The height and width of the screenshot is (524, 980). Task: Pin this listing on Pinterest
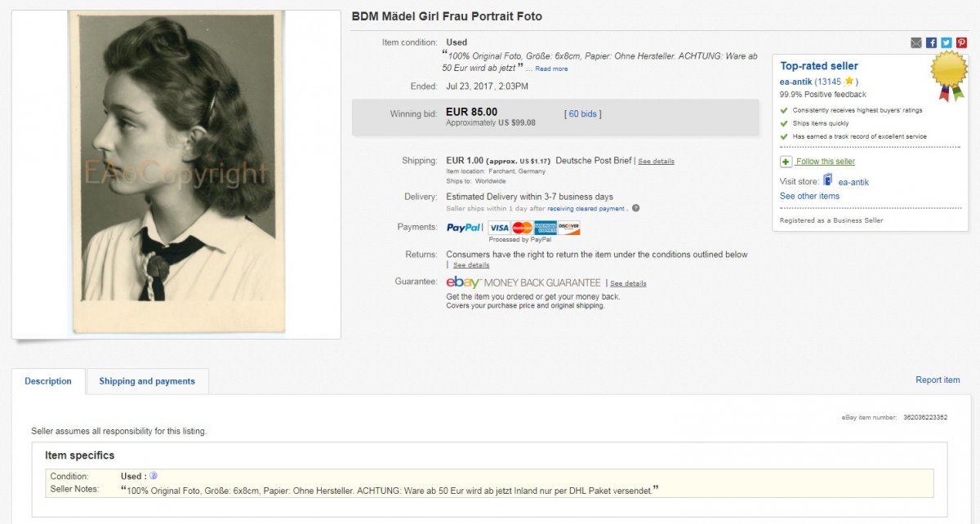tap(960, 43)
